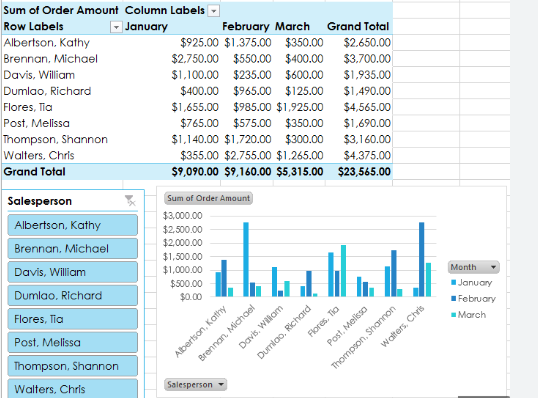Viewport: 538px width, 398px height.
Task: Clear the Salesperson slicer filter icon
Action: click(130, 200)
